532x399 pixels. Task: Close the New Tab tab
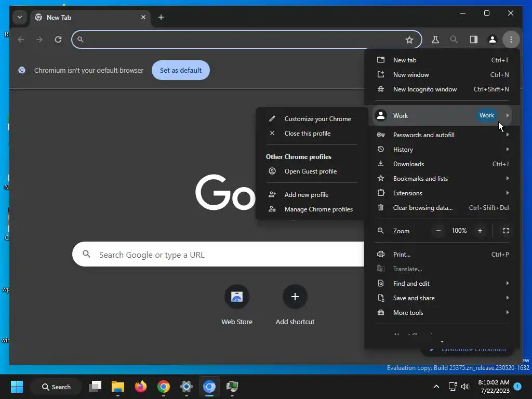pyautogui.click(x=143, y=17)
